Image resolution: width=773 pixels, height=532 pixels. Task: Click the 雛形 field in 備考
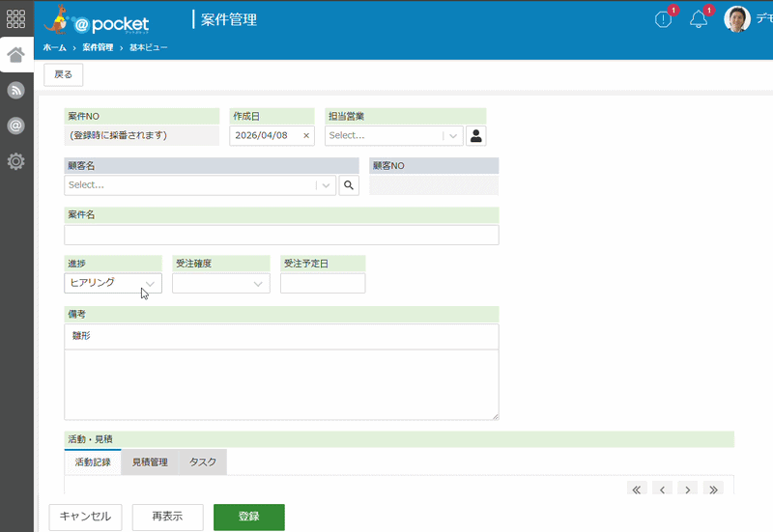pyautogui.click(x=281, y=336)
